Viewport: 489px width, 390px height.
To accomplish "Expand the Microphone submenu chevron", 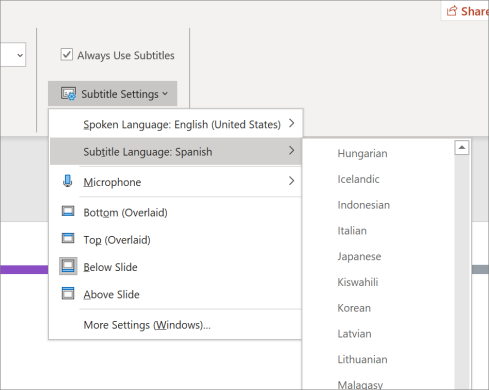I will (292, 181).
